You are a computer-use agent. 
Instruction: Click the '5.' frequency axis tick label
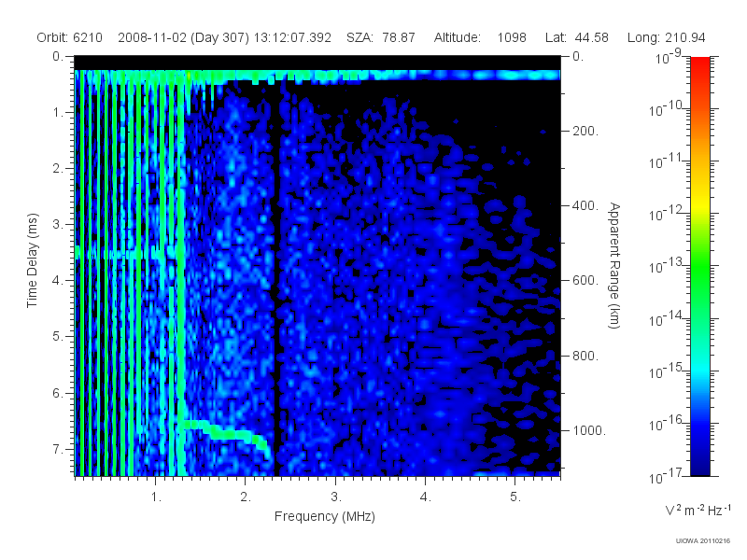click(515, 497)
